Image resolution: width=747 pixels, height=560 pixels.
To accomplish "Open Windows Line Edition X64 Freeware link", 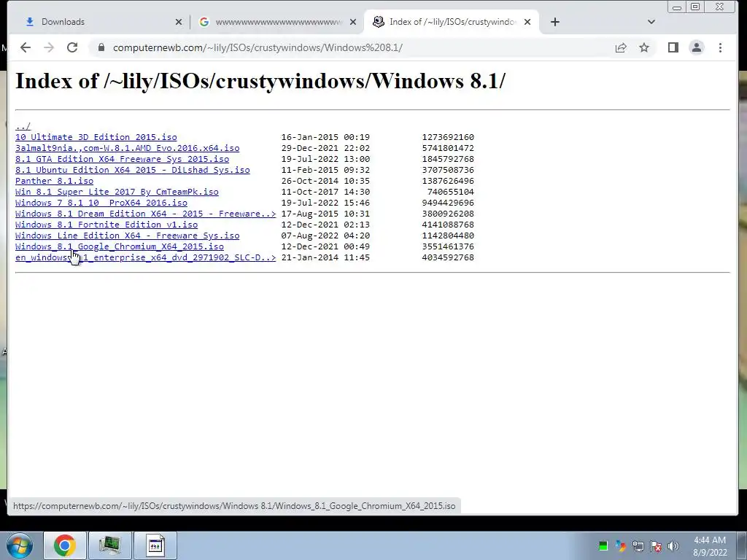I will point(127,236).
